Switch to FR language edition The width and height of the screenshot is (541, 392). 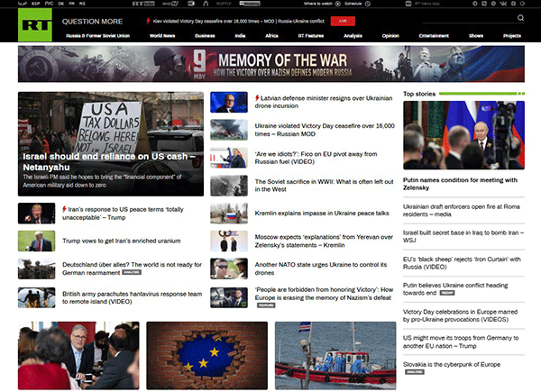point(72,4)
